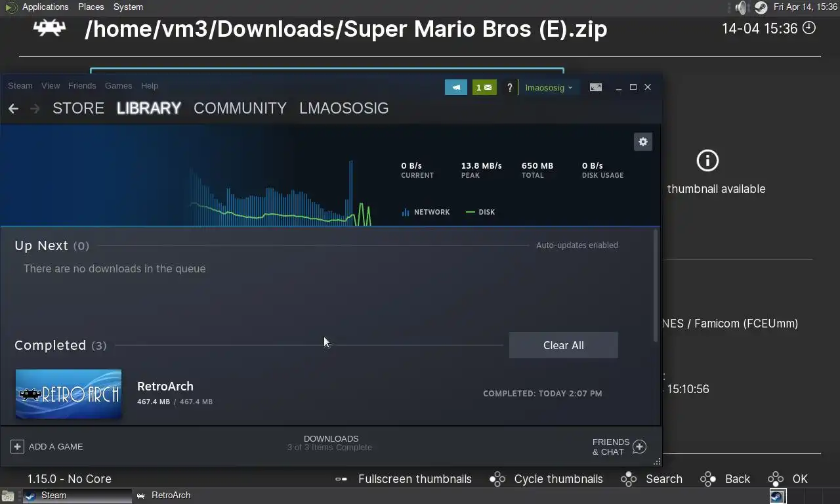Click the Steam window resize grip icon
The image size is (840, 504).
(657, 462)
